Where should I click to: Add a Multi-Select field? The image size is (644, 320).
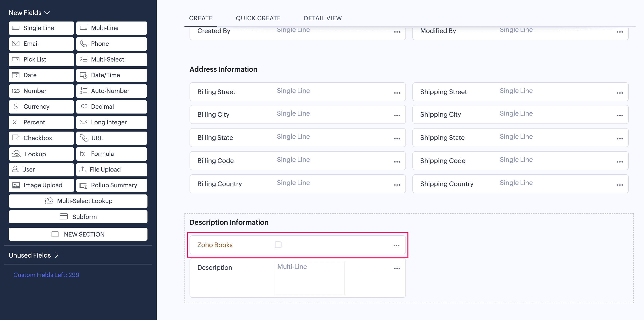tap(111, 59)
